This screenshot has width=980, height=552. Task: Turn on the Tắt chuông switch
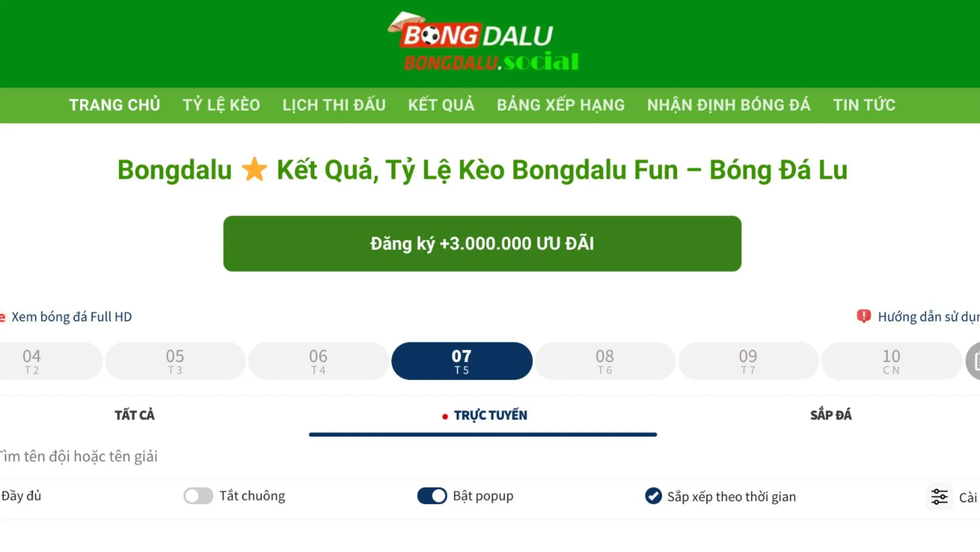click(198, 495)
